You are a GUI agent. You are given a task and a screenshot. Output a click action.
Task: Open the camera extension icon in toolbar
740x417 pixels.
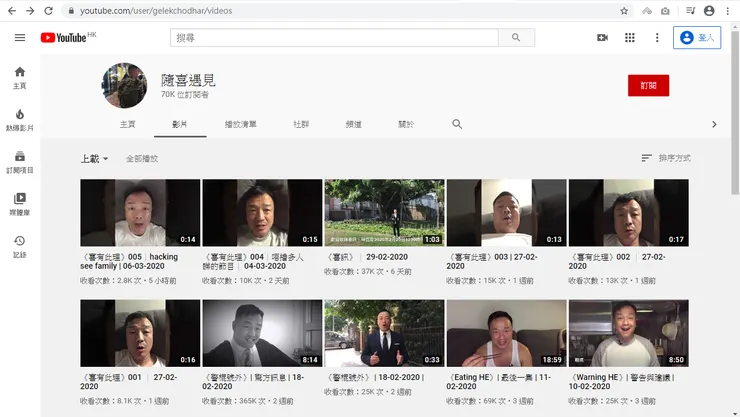[665, 10]
